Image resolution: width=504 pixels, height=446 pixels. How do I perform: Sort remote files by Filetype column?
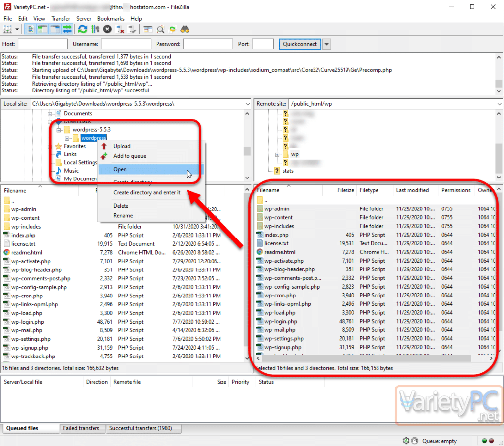pyautogui.click(x=375, y=190)
